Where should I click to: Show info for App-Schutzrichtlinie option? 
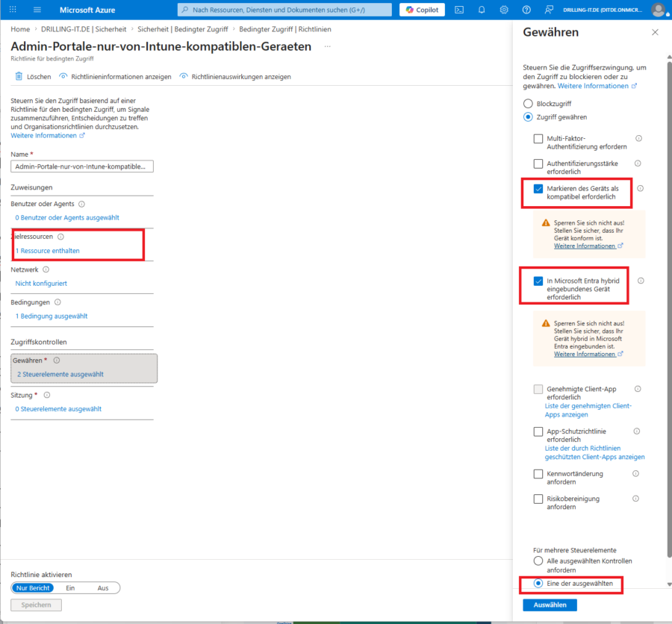click(x=637, y=431)
